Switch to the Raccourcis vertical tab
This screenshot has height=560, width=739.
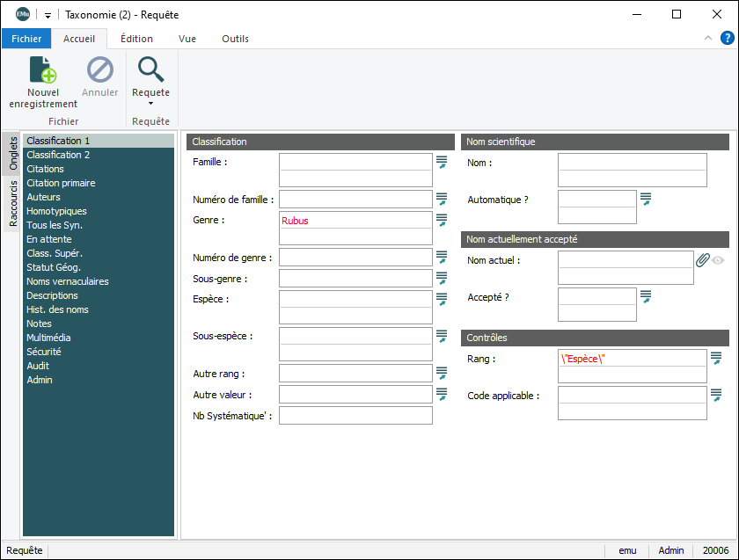click(x=13, y=204)
